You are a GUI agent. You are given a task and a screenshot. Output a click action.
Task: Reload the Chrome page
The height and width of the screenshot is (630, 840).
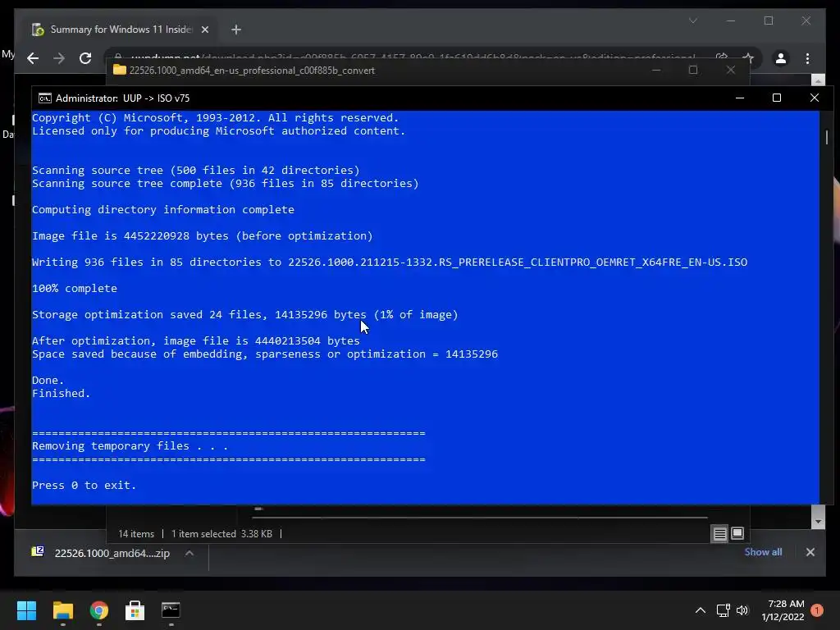pyautogui.click(x=85, y=58)
